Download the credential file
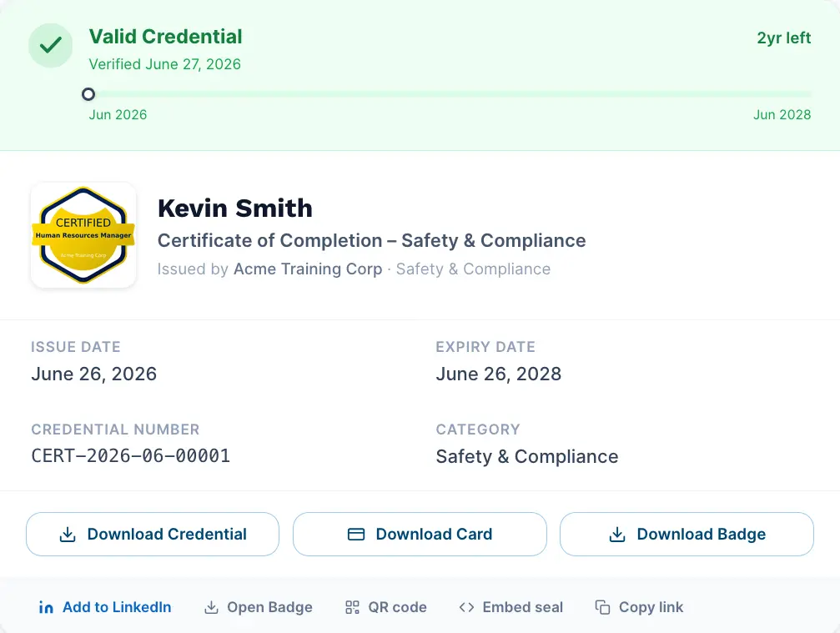The width and height of the screenshot is (840, 633). pos(153,535)
